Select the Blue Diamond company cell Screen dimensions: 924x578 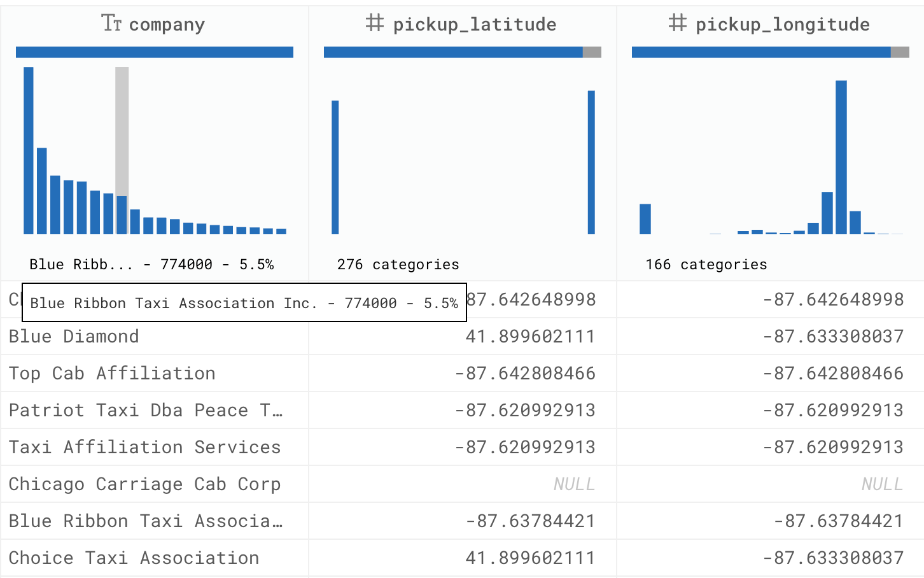pos(73,336)
